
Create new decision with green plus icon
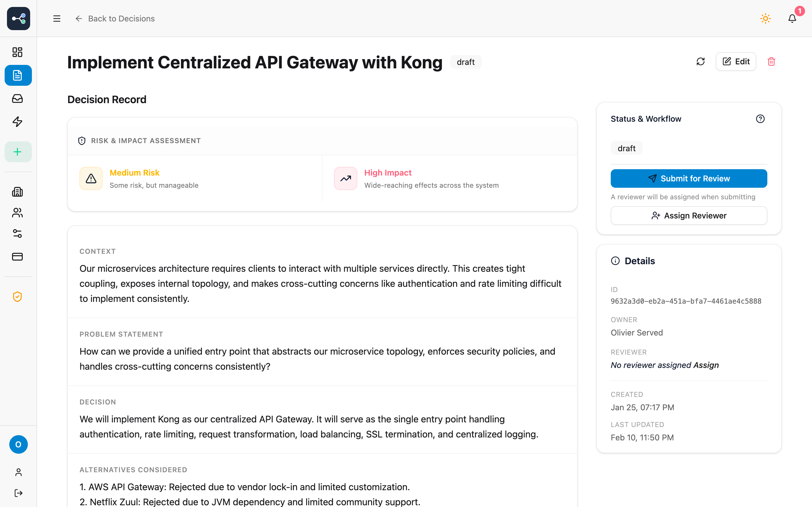(x=18, y=152)
